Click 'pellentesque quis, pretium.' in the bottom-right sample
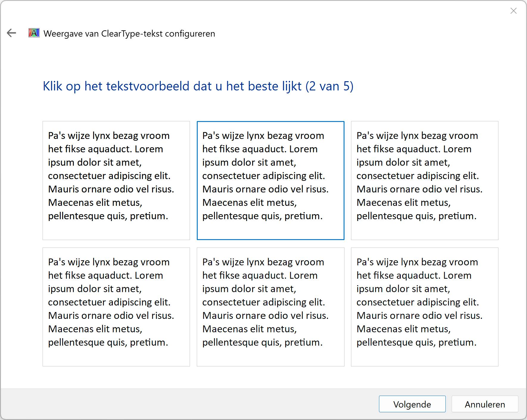Viewport: 527px width, 420px height. click(416, 342)
